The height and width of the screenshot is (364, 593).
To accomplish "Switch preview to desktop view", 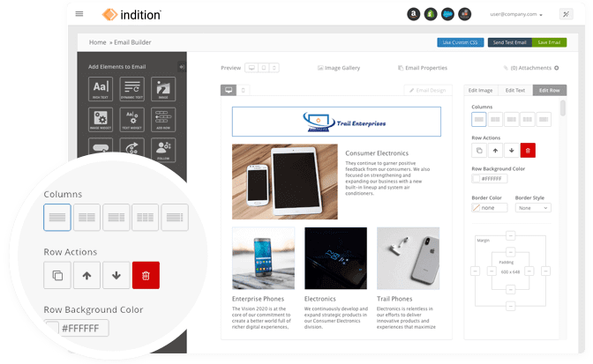I will (x=251, y=67).
